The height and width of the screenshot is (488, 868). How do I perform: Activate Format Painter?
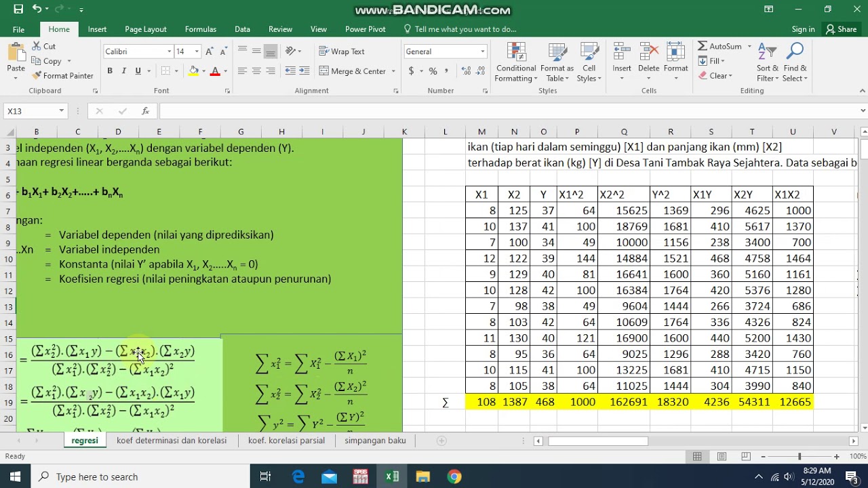(62, 75)
